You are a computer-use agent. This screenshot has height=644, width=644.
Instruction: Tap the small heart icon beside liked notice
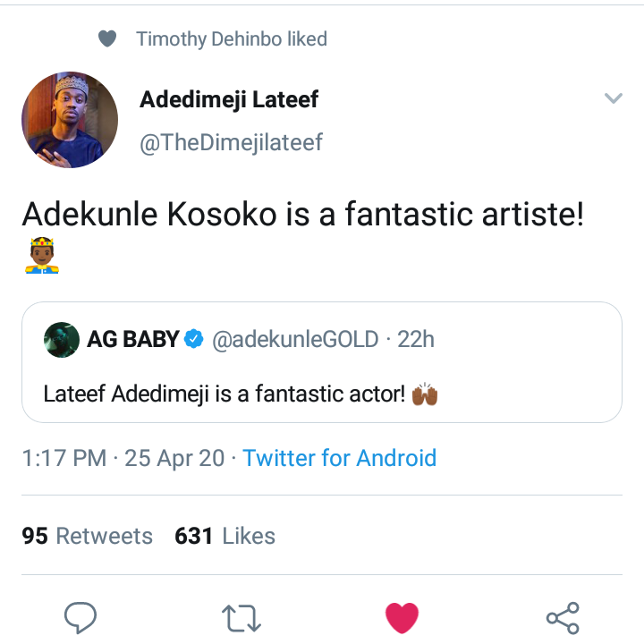[x=107, y=38]
